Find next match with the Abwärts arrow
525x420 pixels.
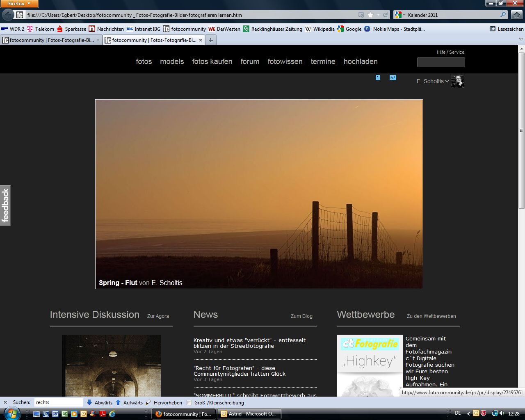click(99, 402)
